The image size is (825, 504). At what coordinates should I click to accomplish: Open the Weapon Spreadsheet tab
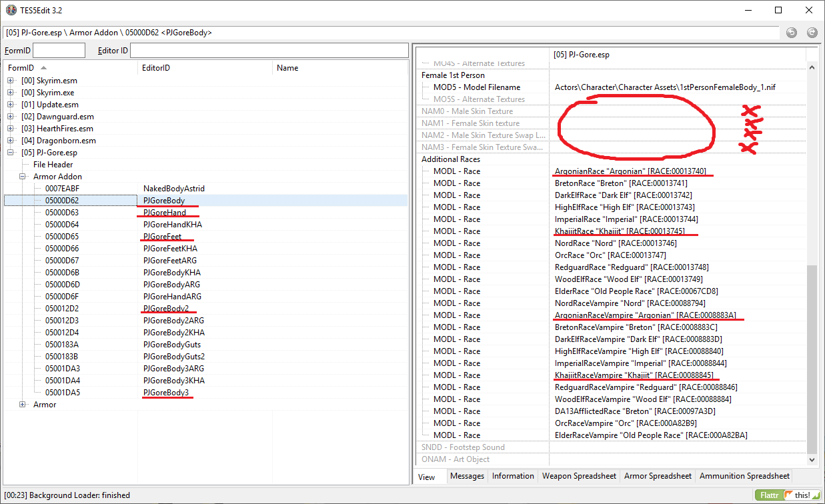click(579, 476)
